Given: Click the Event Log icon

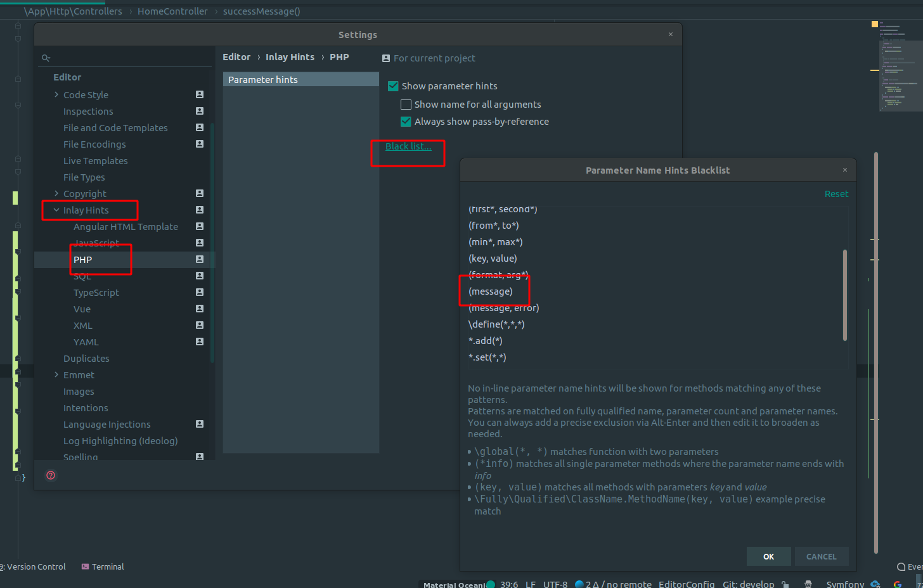Looking at the screenshot, I should click(901, 566).
